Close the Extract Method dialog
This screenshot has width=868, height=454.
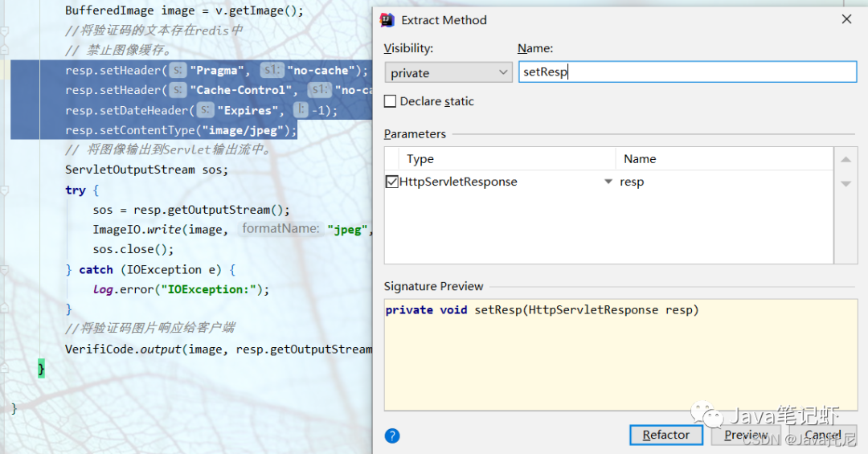pos(846,19)
